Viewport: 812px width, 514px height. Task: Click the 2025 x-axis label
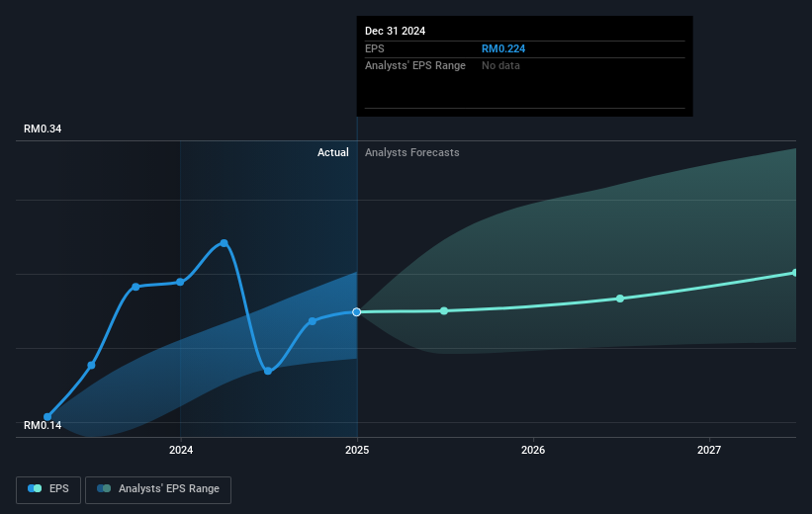[357, 450]
